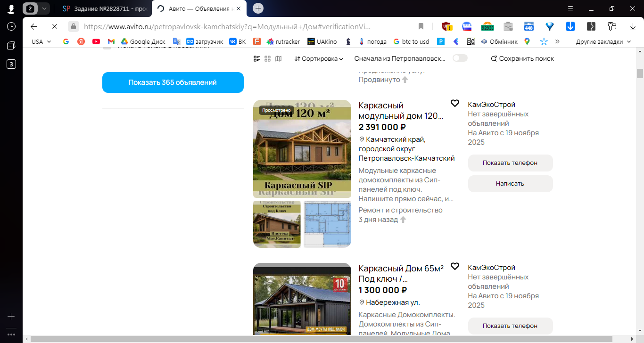
Task: Open Ипотека Мат.Капитал small thumbnail
Action: tap(277, 224)
